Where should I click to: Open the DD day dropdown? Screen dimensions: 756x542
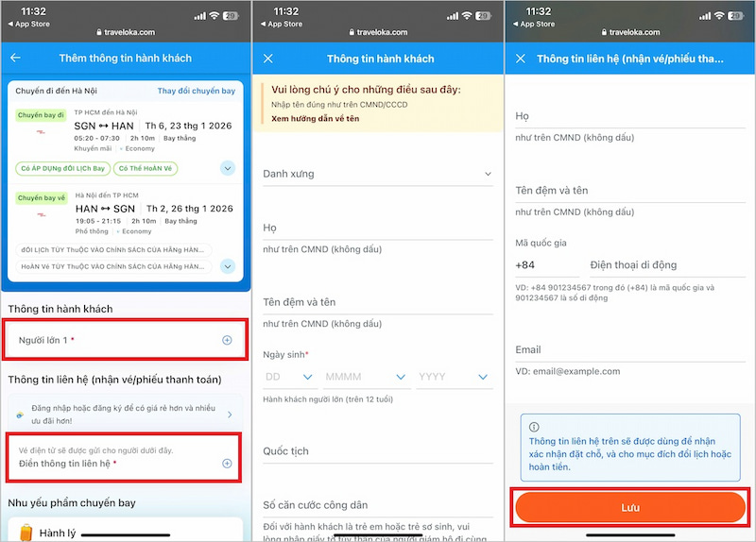click(290, 377)
